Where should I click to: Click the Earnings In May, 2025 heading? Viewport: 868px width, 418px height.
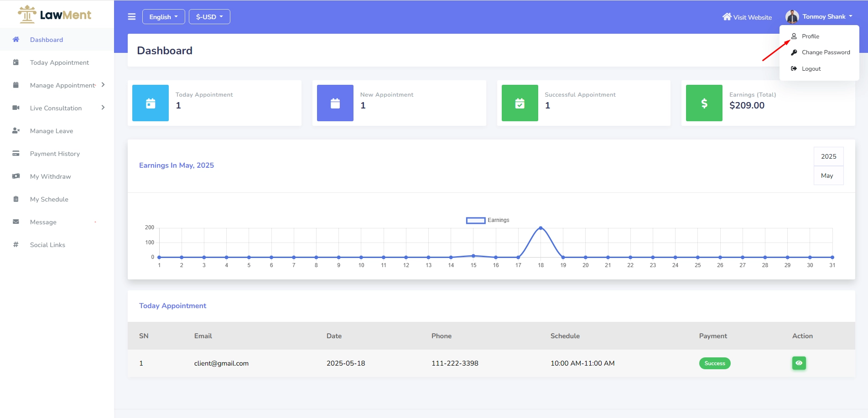point(177,165)
